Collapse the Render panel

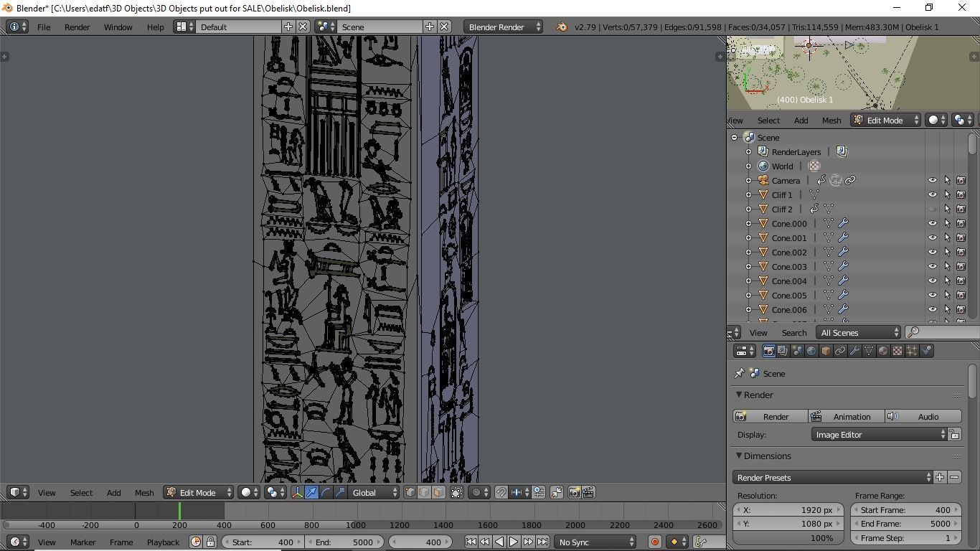point(738,395)
